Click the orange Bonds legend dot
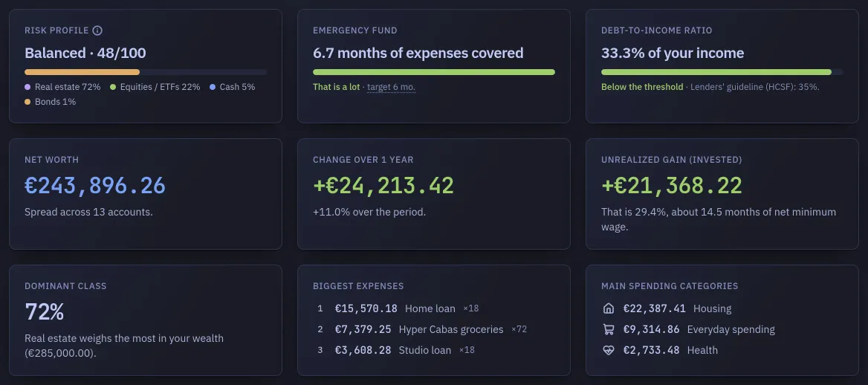Image resolution: width=868 pixels, height=385 pixels. tap(27, 102)
